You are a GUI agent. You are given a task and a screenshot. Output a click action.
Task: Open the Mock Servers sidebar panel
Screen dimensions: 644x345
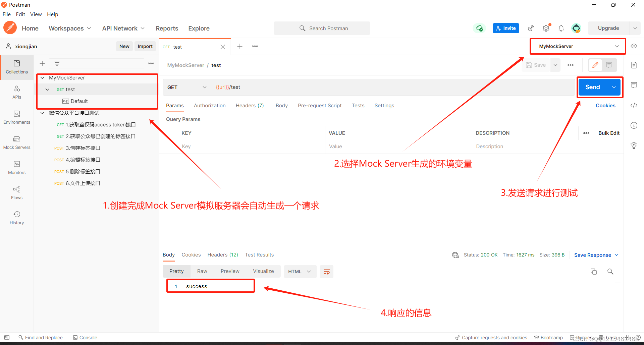click(17, 142)
